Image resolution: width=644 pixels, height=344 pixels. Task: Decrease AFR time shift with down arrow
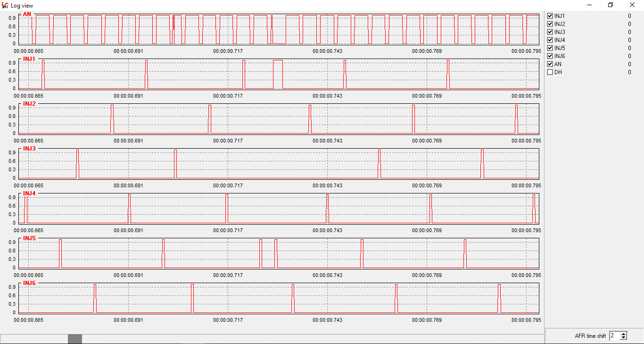pos(624,338)
